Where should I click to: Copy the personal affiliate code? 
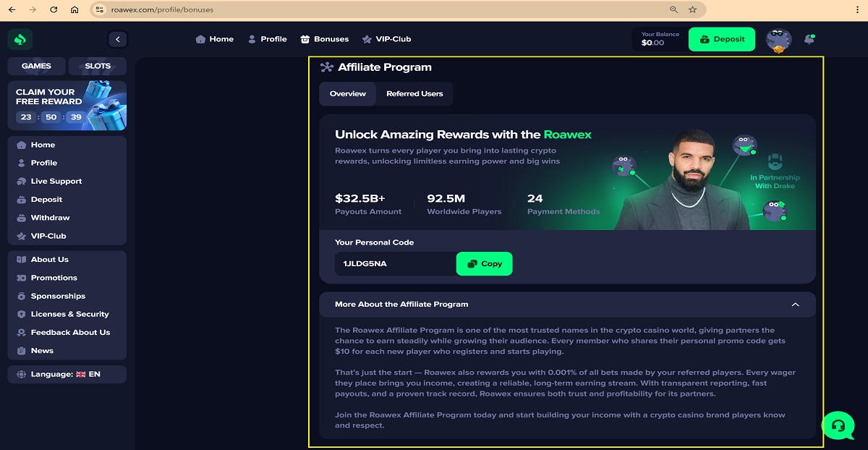click(484, 264)
